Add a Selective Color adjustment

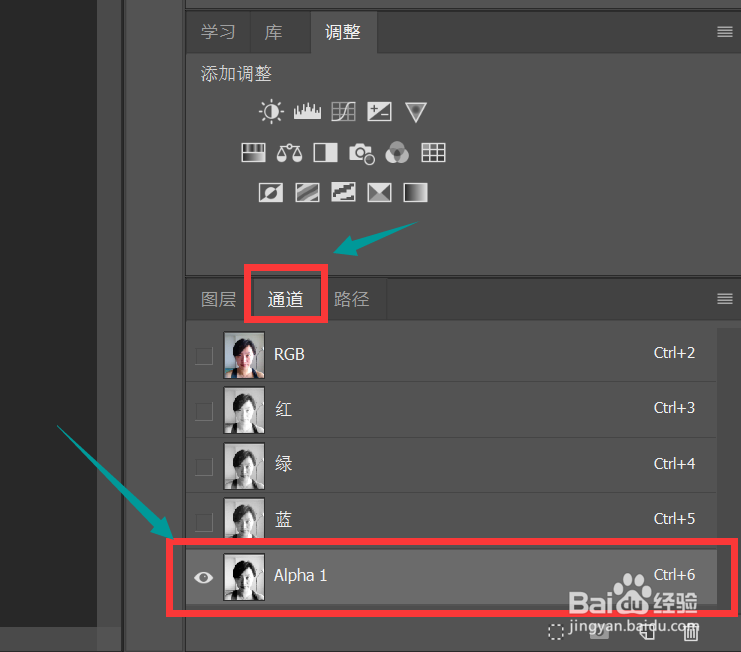point(379,193)
